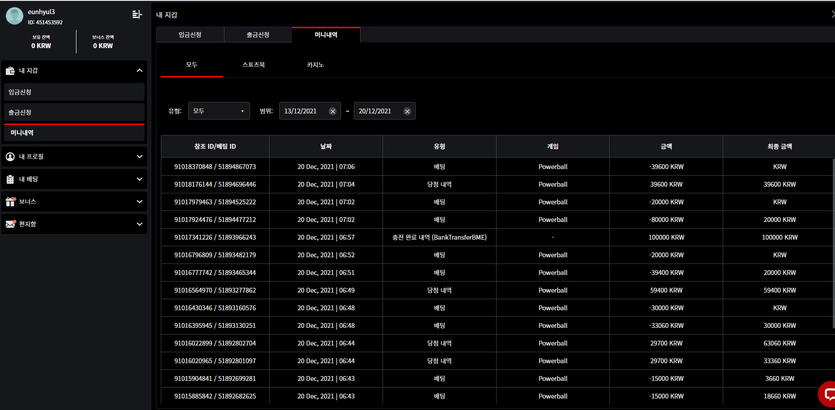Screen dimensions: 835x410
Task: Open the 유형 type dropdown
Action: click(x=219, y=111)
